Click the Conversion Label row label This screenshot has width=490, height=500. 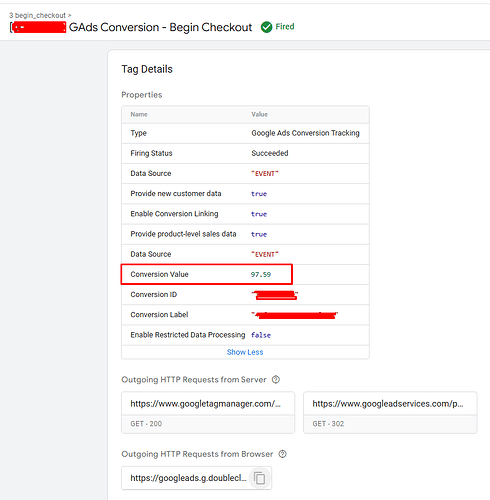(159, 315)
